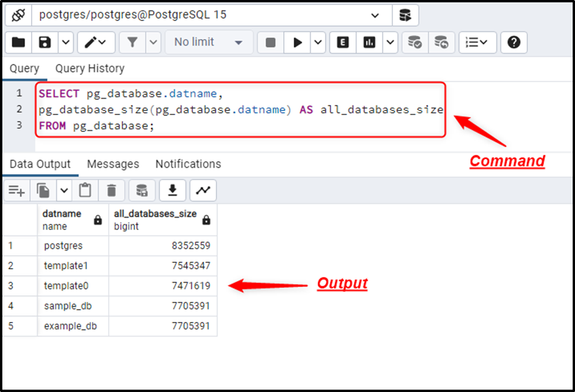
Task: Open the Messages tab
Action: pyautogui.click(x=113, y=164)
